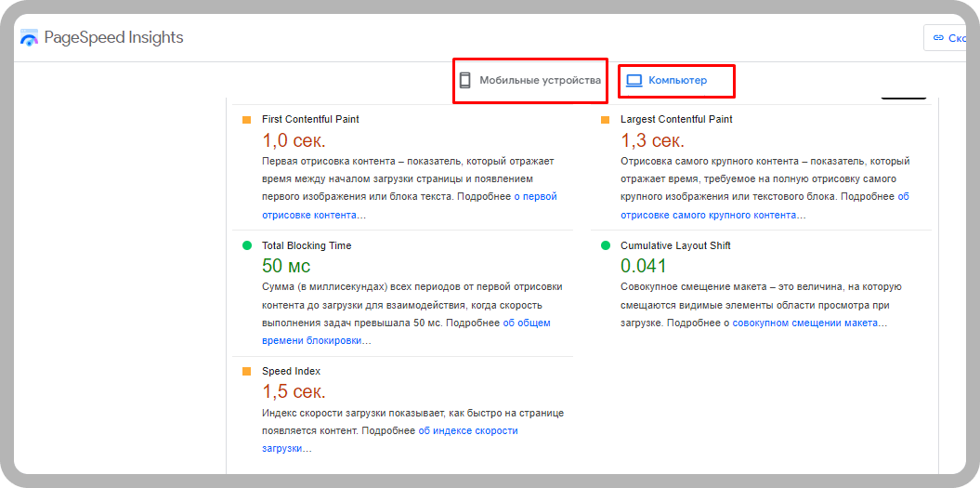Click the PageSpeed Insights title text
This screenshot has width=980, height=488.
click(113, 37)
